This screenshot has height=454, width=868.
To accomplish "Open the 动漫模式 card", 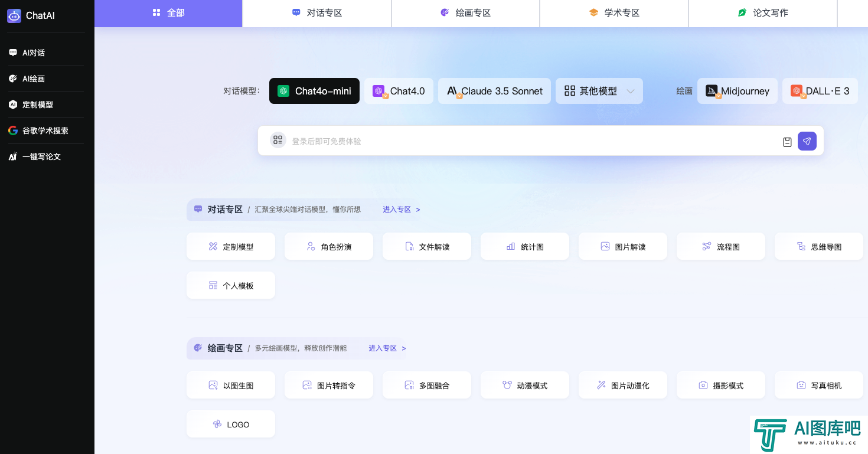I will (525, 385).
